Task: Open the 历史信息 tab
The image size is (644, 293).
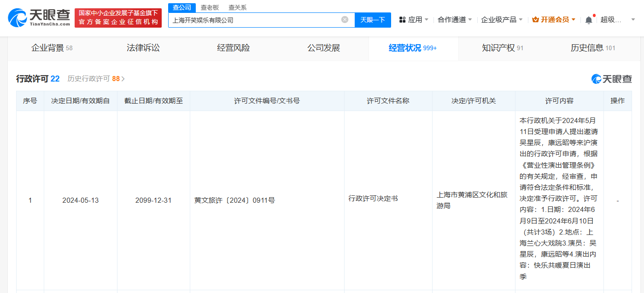Action: [x=593, y=48]
